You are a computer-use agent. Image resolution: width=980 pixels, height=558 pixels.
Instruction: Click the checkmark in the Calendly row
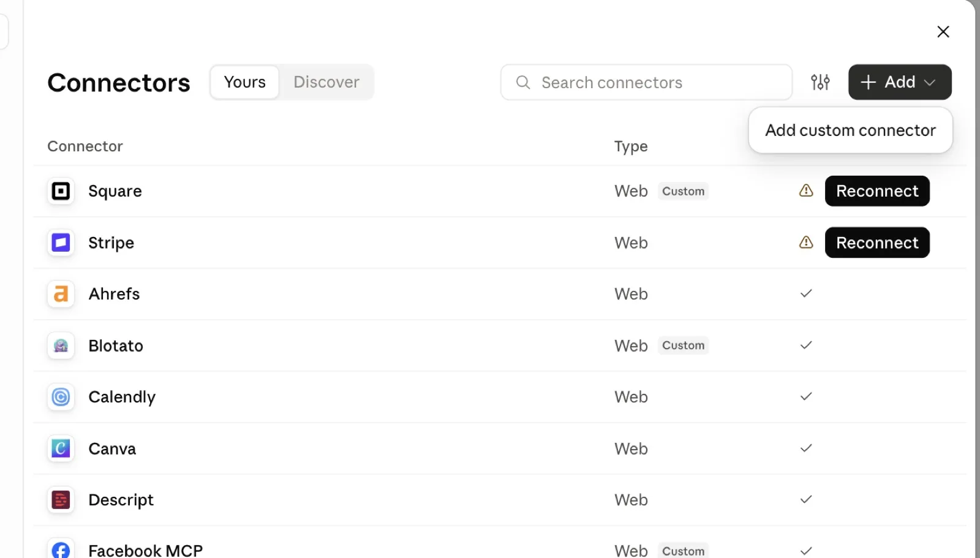point(806,396)
